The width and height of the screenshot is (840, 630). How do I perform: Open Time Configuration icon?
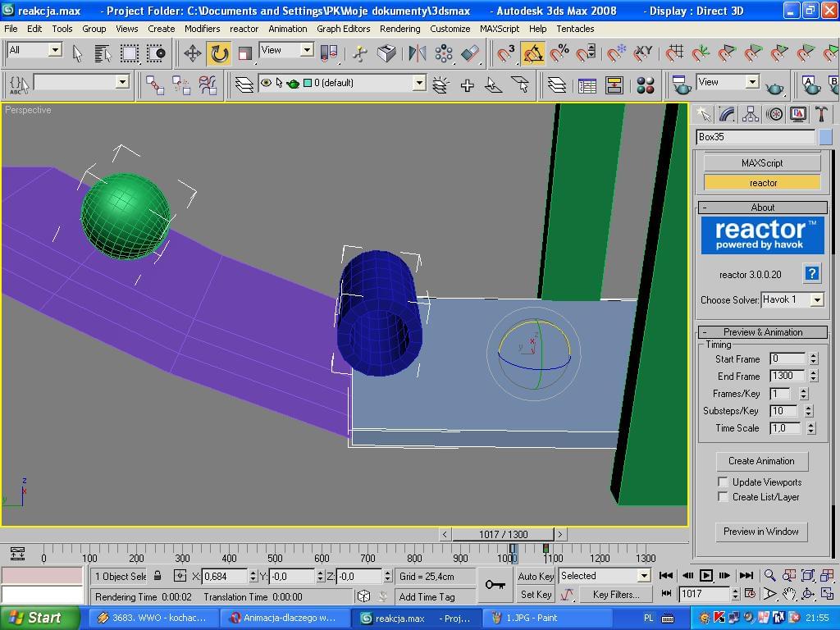click(750, 594)
